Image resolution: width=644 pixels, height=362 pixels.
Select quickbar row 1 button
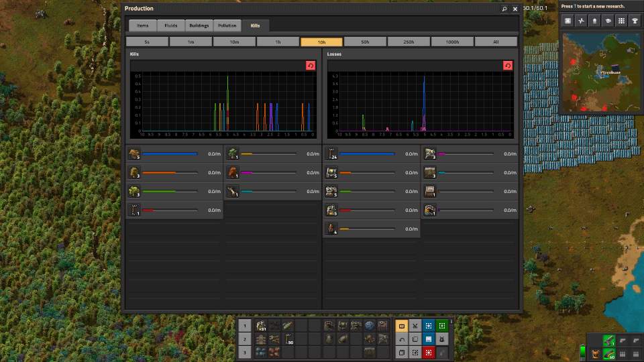pyautogui.click(x=245, y=326)
